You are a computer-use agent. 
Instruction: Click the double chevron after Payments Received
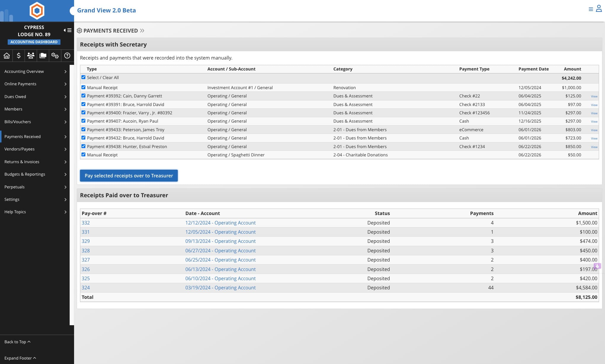[142, 31]
